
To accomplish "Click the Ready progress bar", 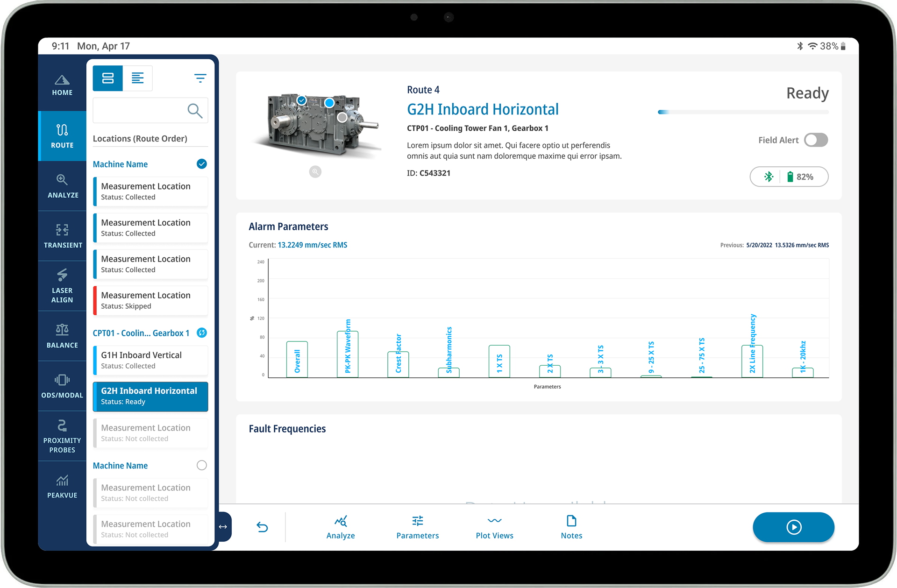I will [x=743, y=112].
